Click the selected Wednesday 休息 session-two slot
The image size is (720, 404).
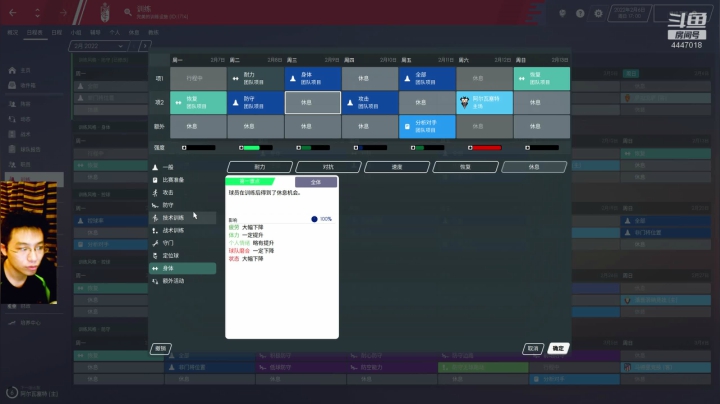[313, 102]
